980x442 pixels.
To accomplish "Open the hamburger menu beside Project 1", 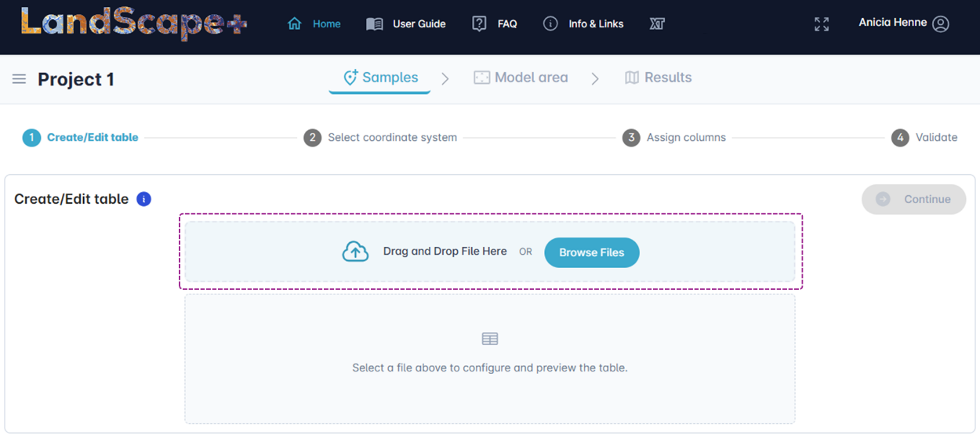I will pyautogui.click(x=19, y=79).
